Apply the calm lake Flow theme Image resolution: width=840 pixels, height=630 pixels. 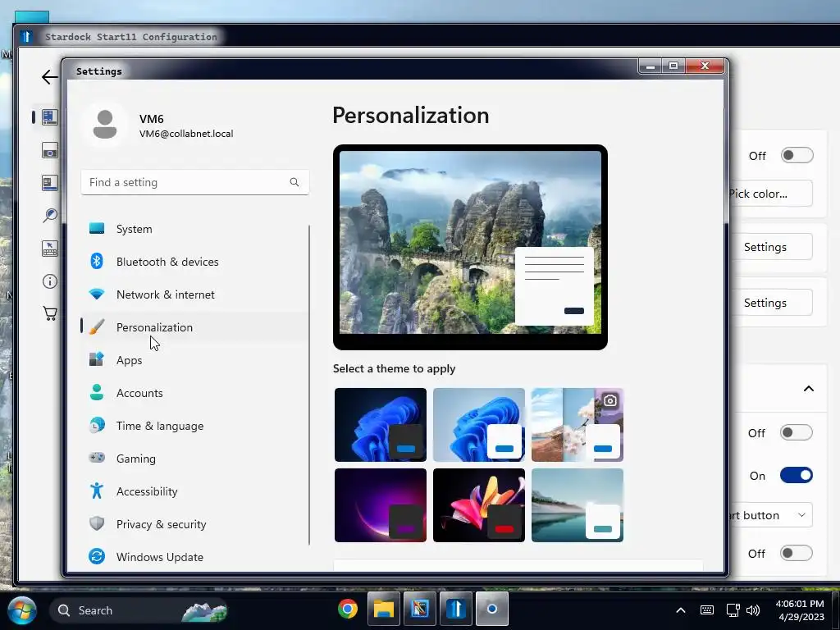pos(577,505)
